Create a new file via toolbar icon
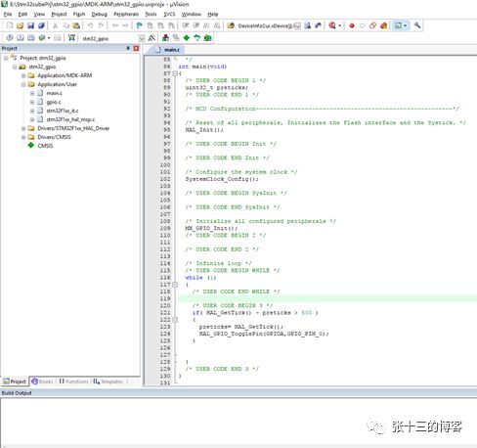Screen dimensions: 477x448 coord(10,25)
